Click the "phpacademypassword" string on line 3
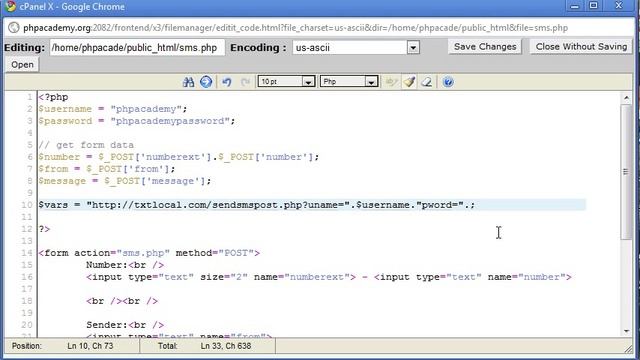Image resolution: width=640 pixels, height=360 pixels. tap(170, 121)
